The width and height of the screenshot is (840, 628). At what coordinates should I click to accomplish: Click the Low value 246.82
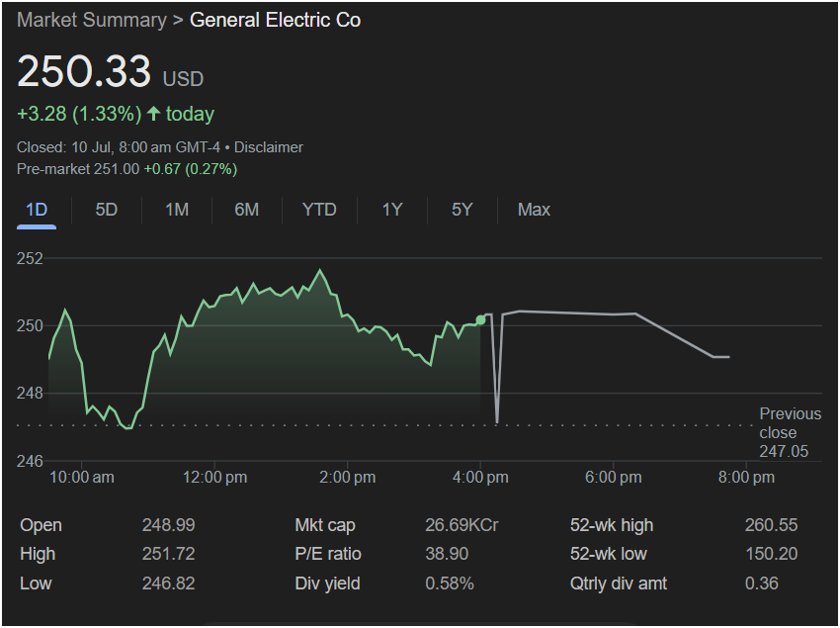[x=168, y=583]
